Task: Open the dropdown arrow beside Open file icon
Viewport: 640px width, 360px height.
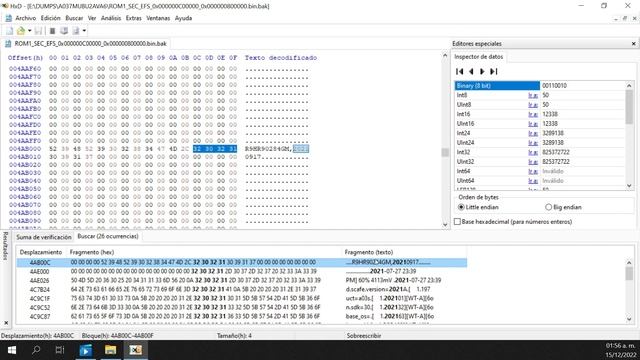Action: point(29,31)
